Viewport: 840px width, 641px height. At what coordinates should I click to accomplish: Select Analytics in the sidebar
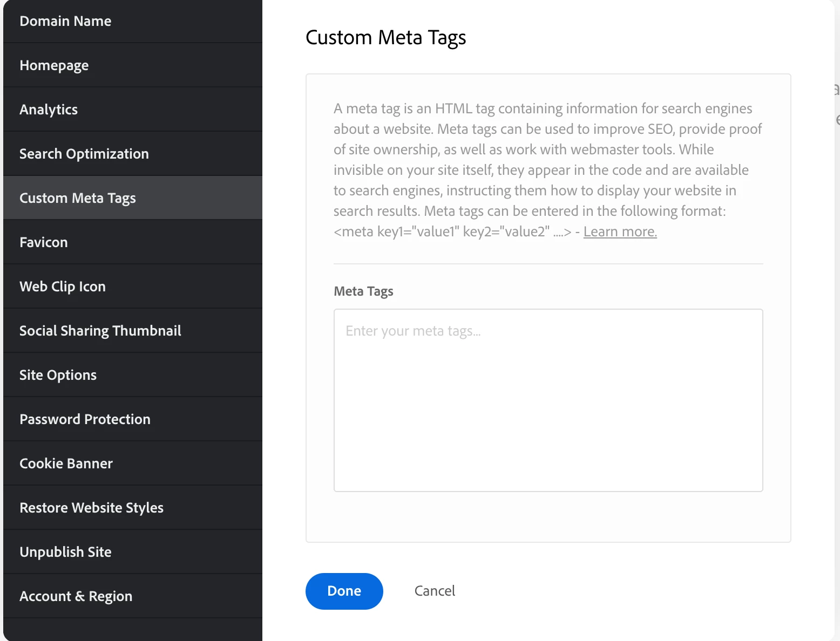coord(49,110)
